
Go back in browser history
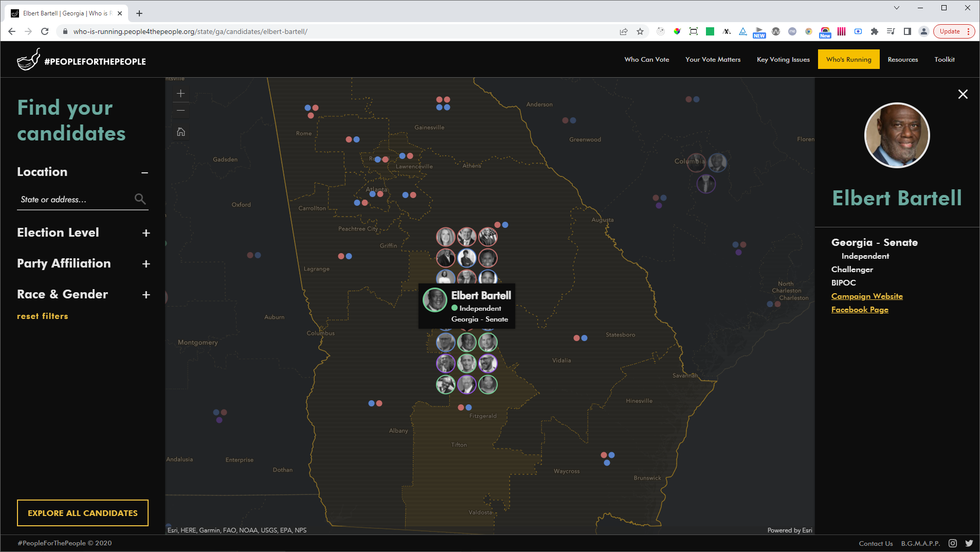(12, 31)
